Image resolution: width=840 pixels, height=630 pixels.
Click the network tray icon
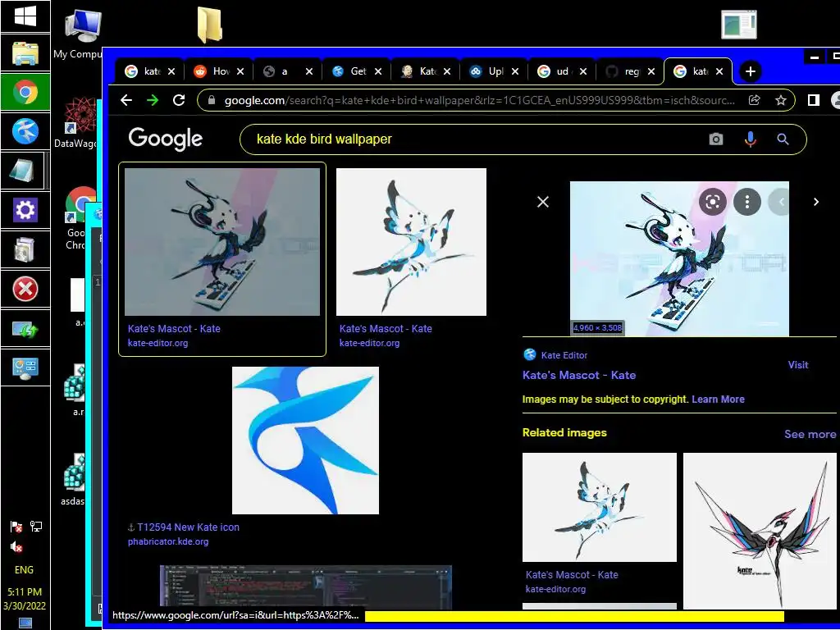pyautogui.click(x=36, y=527)
